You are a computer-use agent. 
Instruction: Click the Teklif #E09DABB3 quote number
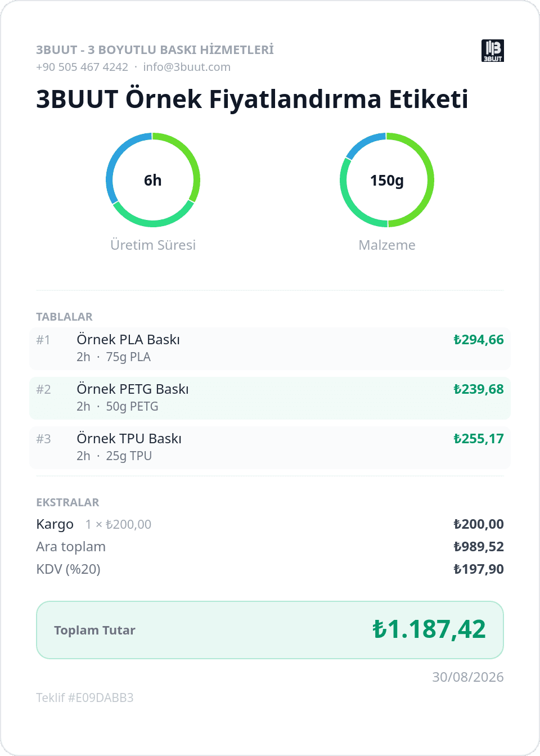coord(85,698)
